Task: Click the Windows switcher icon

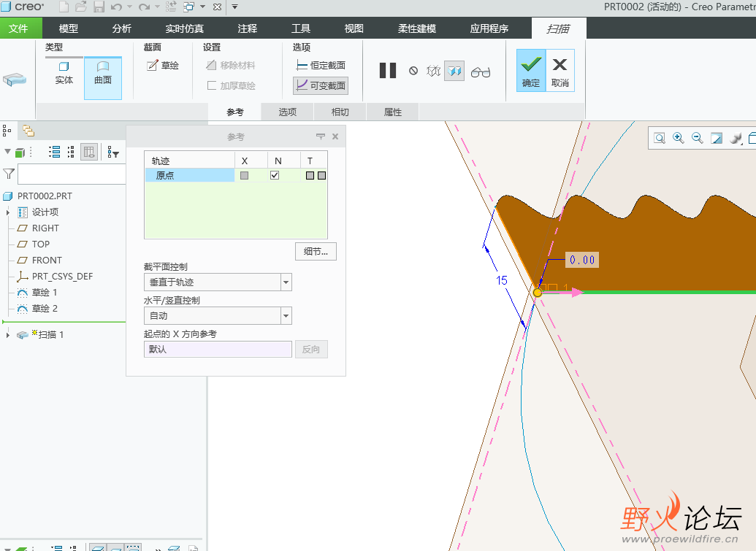Action: 189,7
